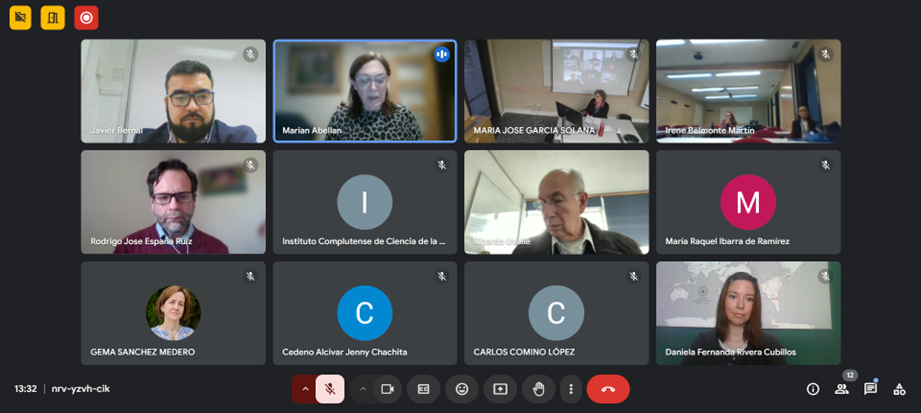
Task: Click the red recording indicator icon
Action: point(86,18)
